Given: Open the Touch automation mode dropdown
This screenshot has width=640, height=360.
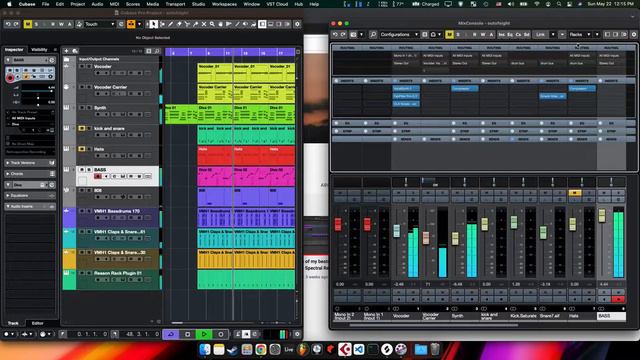Looking at the screenshot, I should (x=100, y=24).
